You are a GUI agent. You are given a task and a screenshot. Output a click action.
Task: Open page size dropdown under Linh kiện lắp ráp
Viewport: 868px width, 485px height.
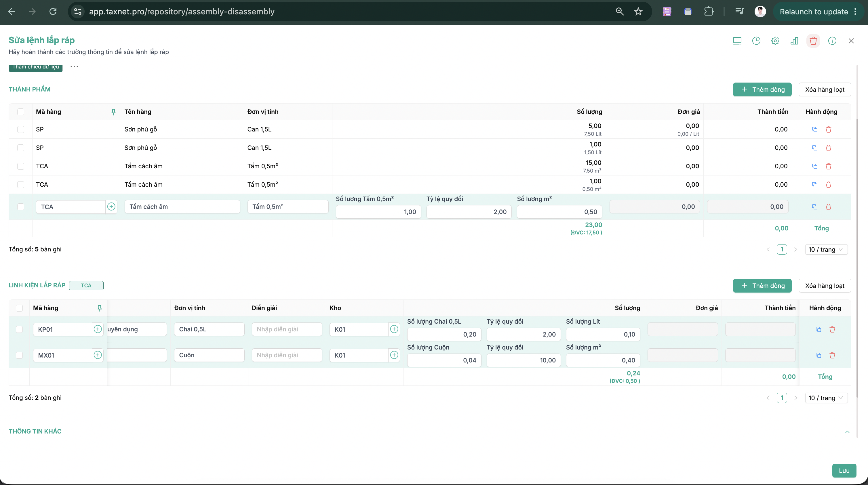[826, 398]
